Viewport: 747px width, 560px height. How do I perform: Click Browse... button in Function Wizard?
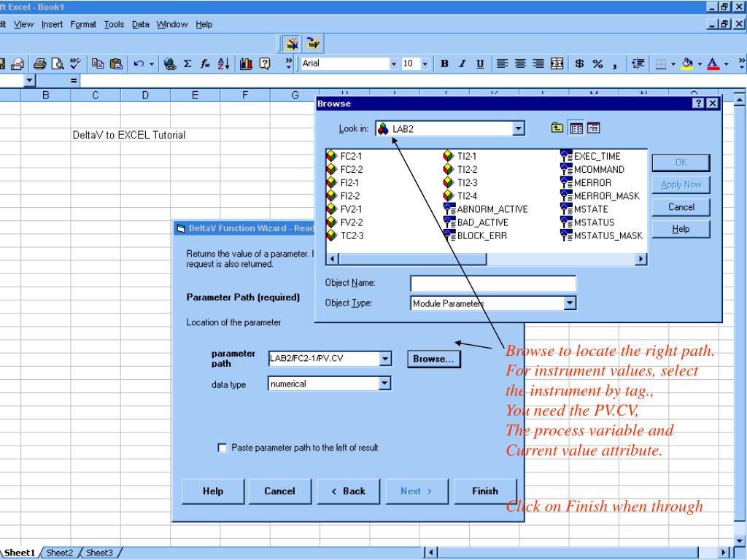(x=434, y=359)
